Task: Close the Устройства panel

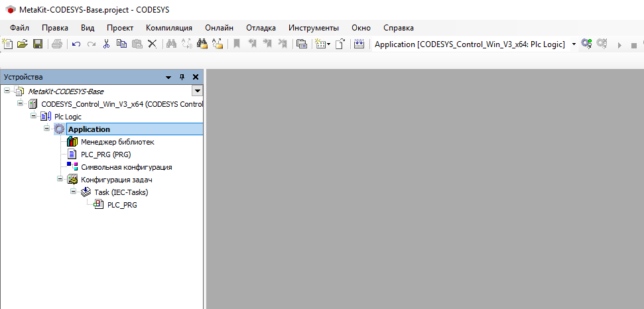Action: coord(196,77)
